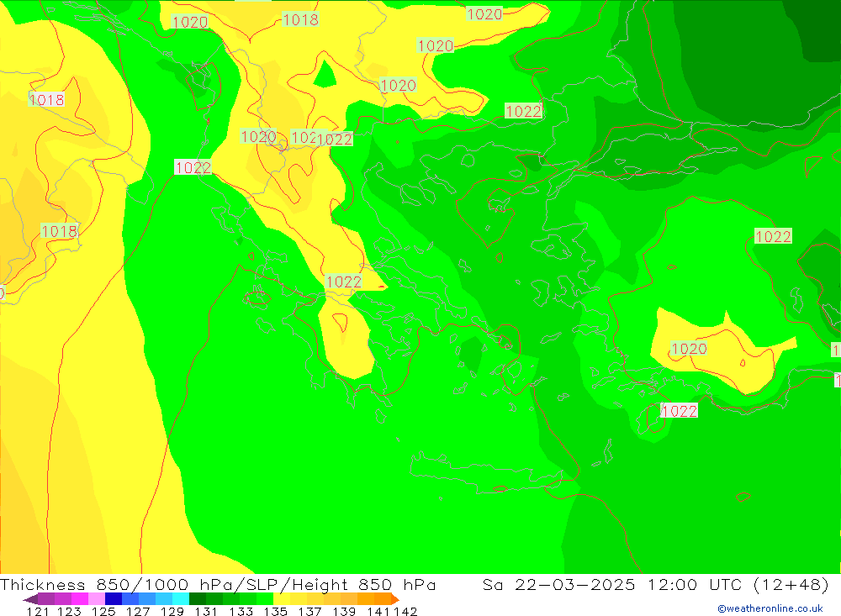Click legend value 139
841x616 pixels.
tap(344, 611)
